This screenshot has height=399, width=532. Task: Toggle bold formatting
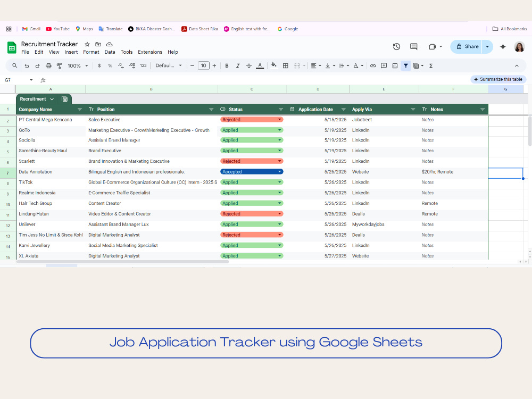pyautogui.click(x=227, y=66)
